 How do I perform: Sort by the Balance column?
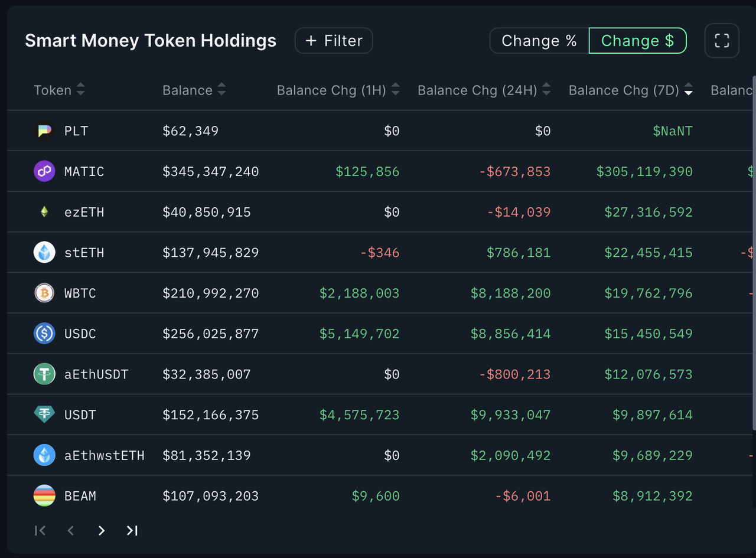pyautogui.click(x=194, y=90)
